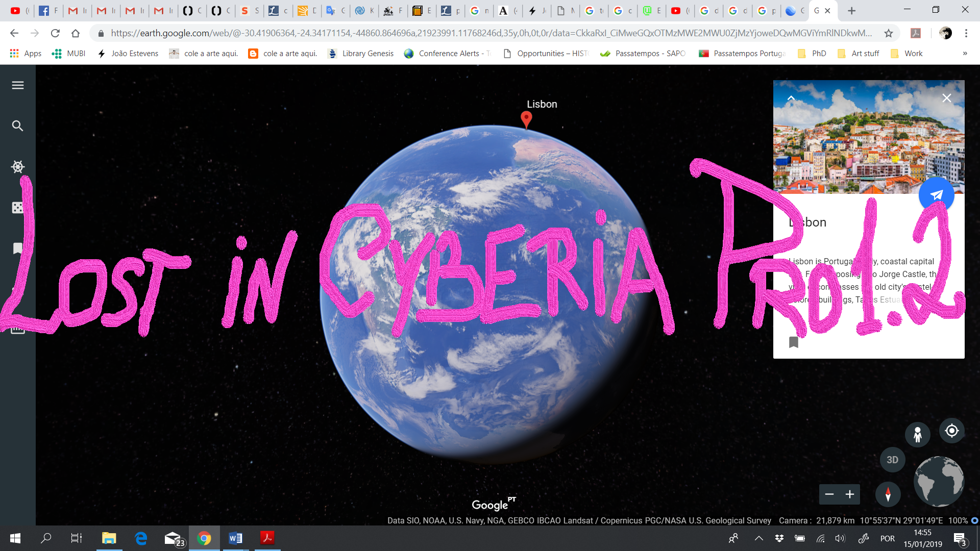Collapse the Lisbon knowledge card chevron

[x=791, y=98]
